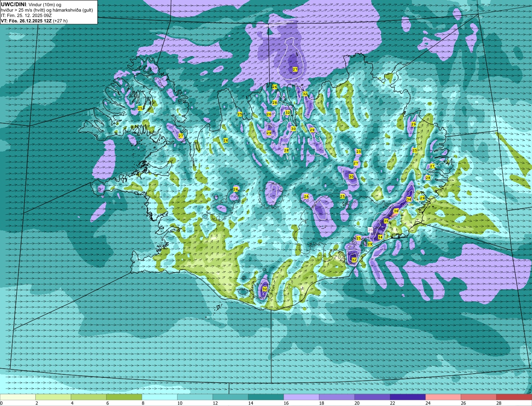Click the 16–18 m/s light purple legend swatch

click(x=301, y=397)
